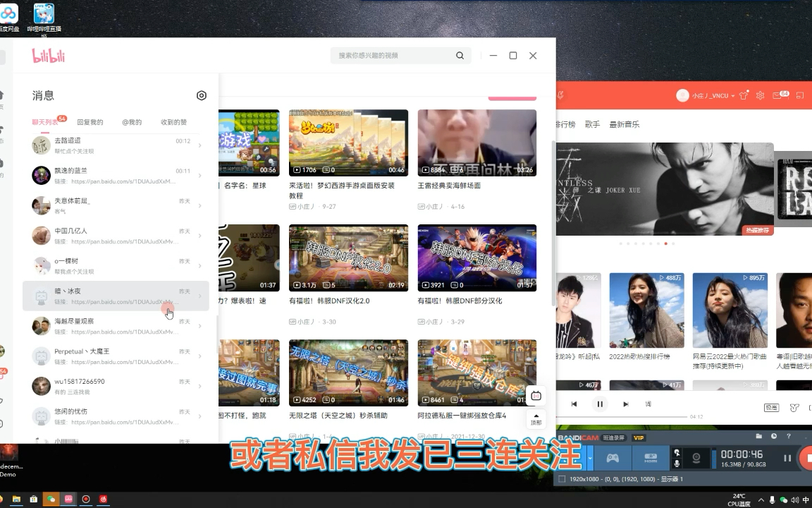Open NetEase Music settings gear icon
Image resolution: width=812 pixels, height=508 pixels.
click(x=760, y=95)
